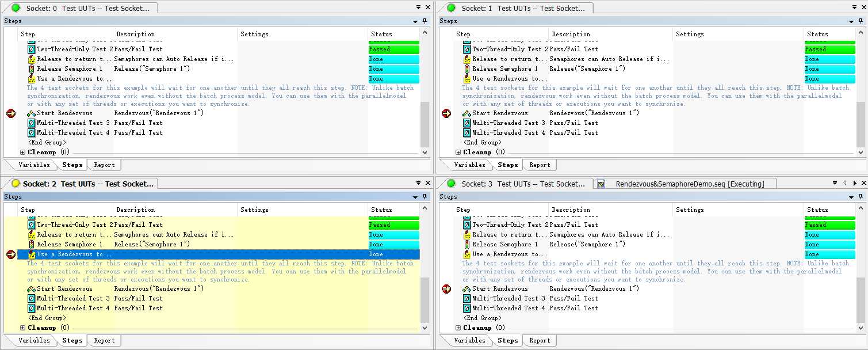The image size is (868, 350).
Task: Toggle auto-hide pin on Socket 2 Steps panel
Action: (425, 197)
